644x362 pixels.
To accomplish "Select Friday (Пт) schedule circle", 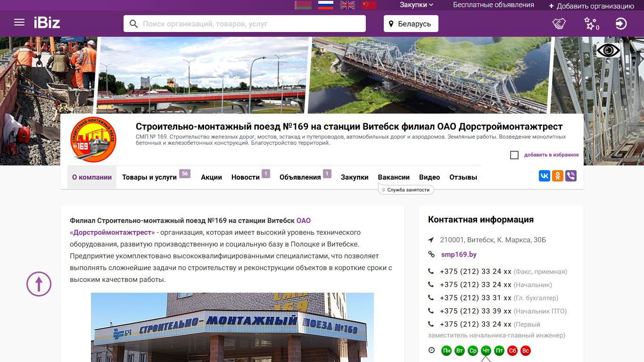I will click(499, 351).
